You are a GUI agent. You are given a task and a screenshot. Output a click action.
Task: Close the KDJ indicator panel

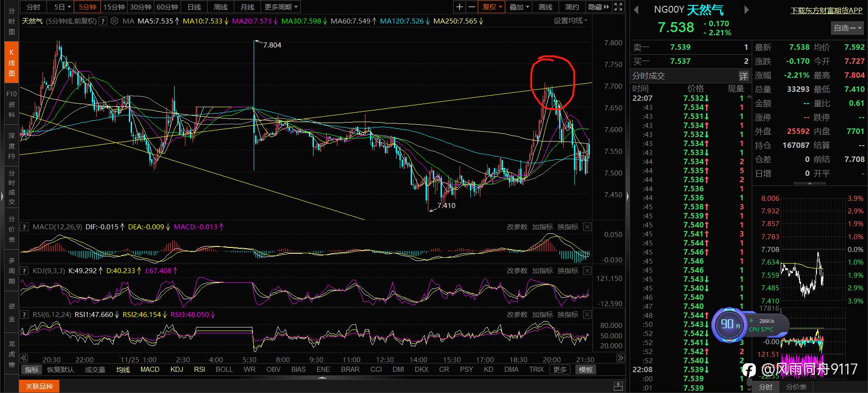587,271
